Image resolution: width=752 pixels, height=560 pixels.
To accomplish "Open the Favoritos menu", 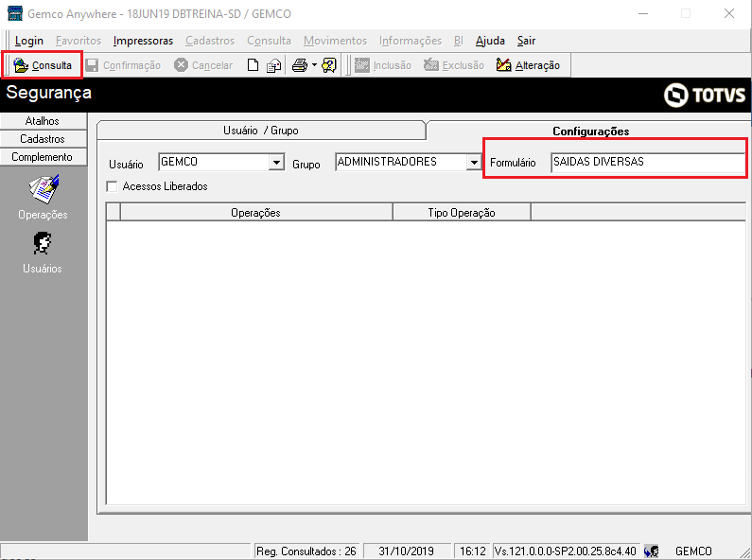I will click(79, 41).
